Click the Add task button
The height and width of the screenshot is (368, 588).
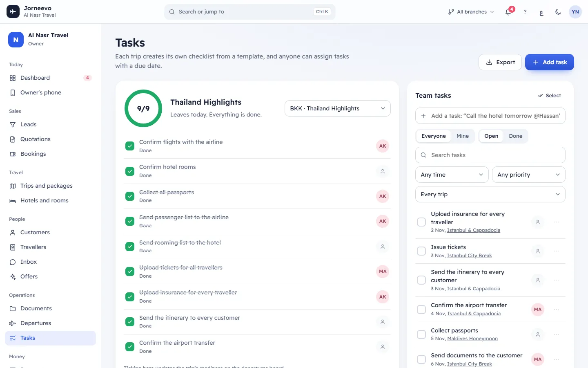(x=550, y=62)
